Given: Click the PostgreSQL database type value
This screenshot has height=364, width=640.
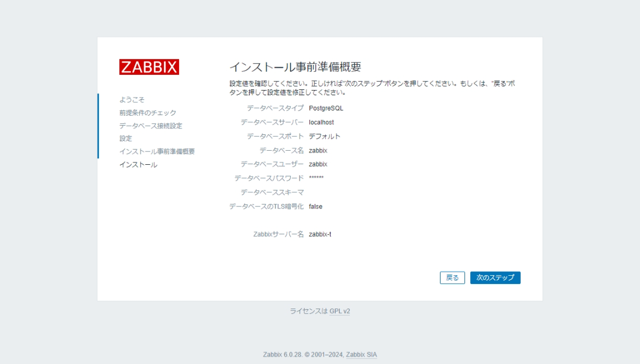Looking at the screenshot, I should tap(326, 108).
